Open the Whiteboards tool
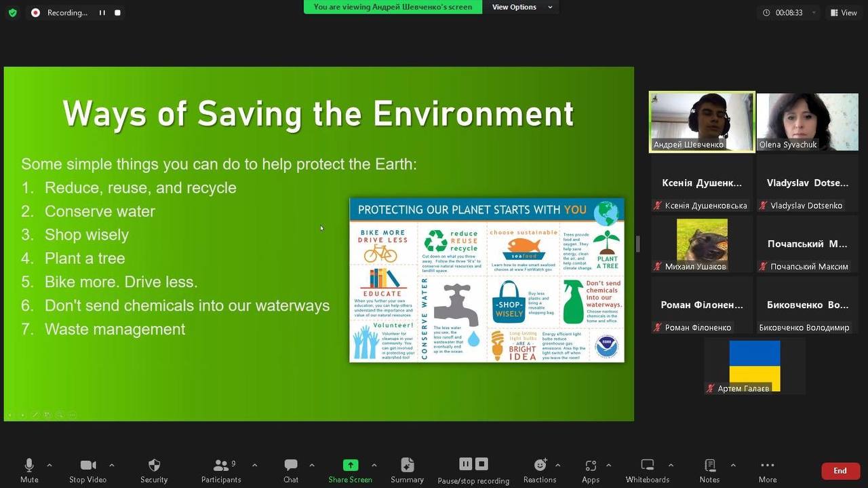Viewport: 868px width, 488px height. coord(647,470)
